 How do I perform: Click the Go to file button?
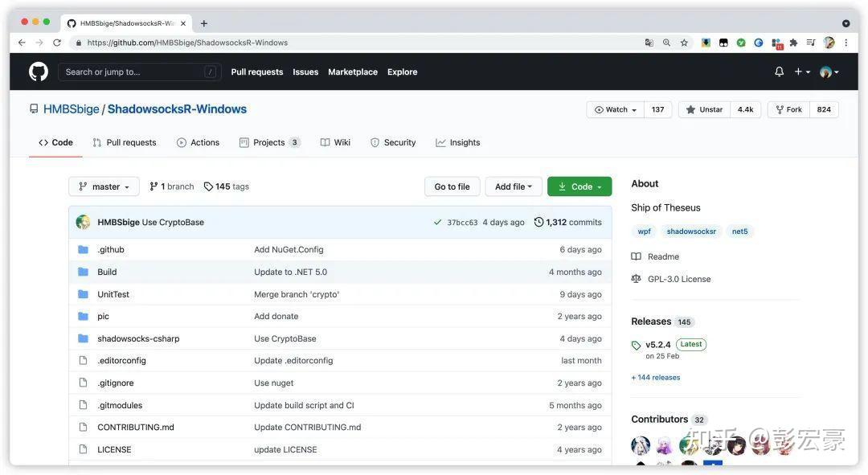452,186
